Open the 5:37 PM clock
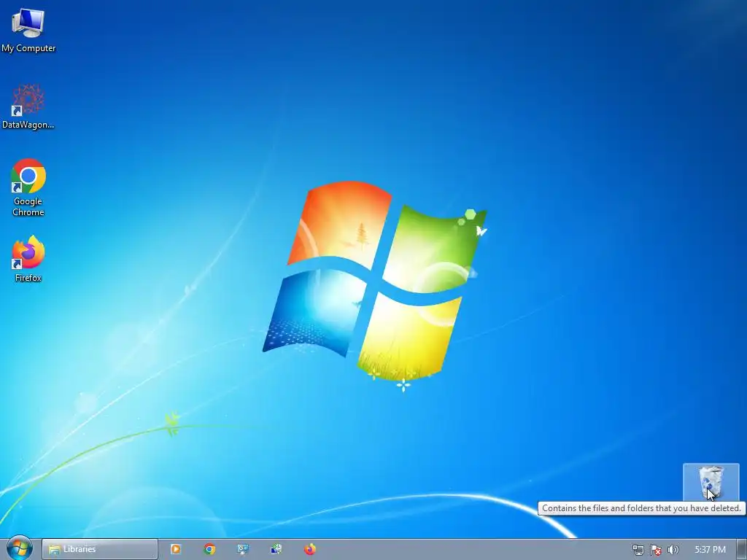The height and width of the screenshot is (560, 747). pos(711,550)
